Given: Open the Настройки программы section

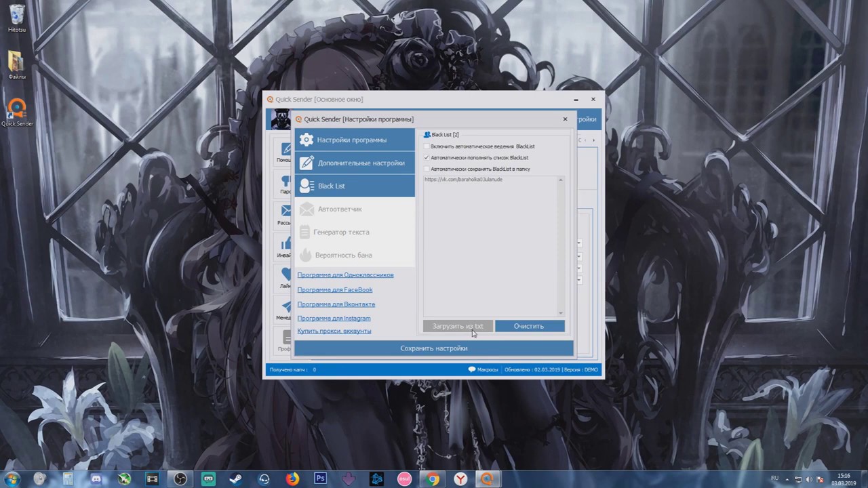Looking at the screenshot, I should point(355,140).
